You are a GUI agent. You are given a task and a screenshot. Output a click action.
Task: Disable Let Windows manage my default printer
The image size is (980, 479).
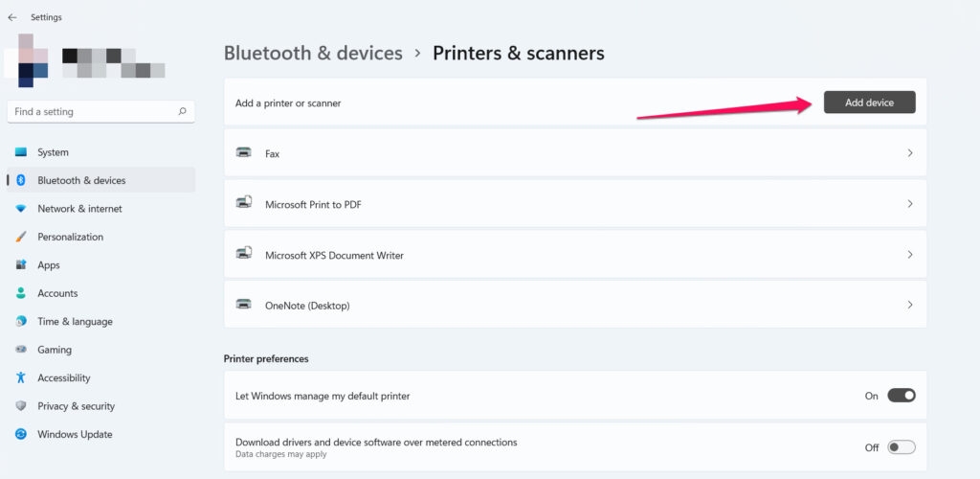coord(902,396)
